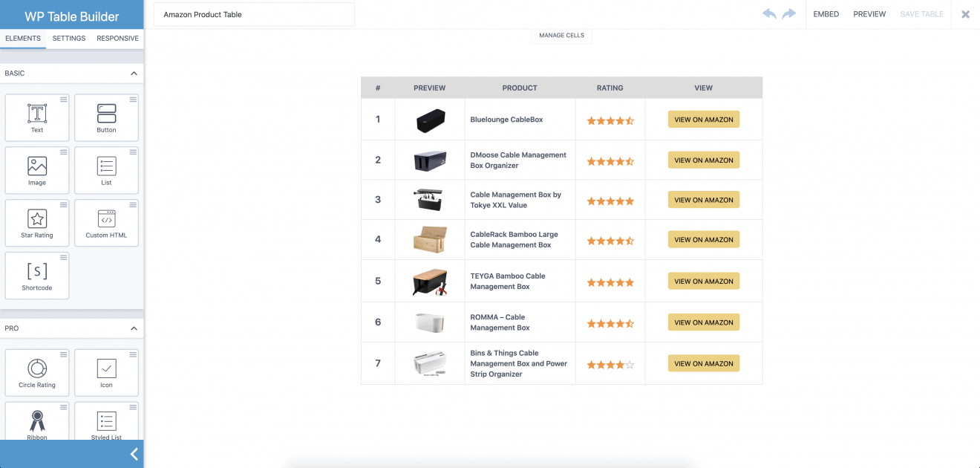This screenshot has height=468, width=980.
Task: Edit the Amazon Product Table title field
Action: [254, 14]
